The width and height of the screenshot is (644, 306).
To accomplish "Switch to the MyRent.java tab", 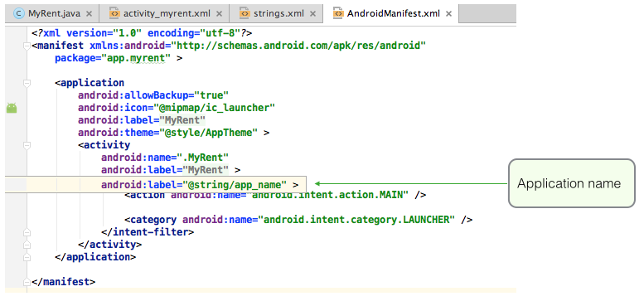I will tap(52, 13).
